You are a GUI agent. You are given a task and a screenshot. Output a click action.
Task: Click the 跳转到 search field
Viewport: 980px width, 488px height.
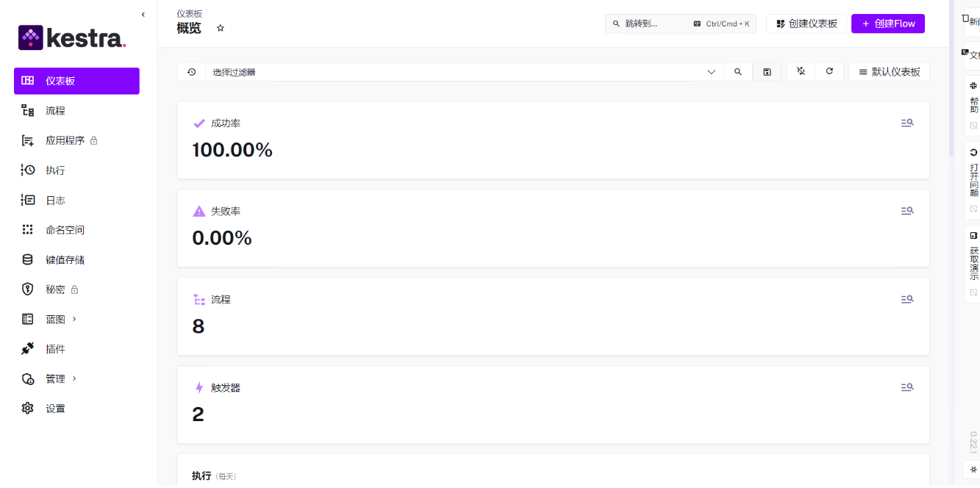pos(681,24)
